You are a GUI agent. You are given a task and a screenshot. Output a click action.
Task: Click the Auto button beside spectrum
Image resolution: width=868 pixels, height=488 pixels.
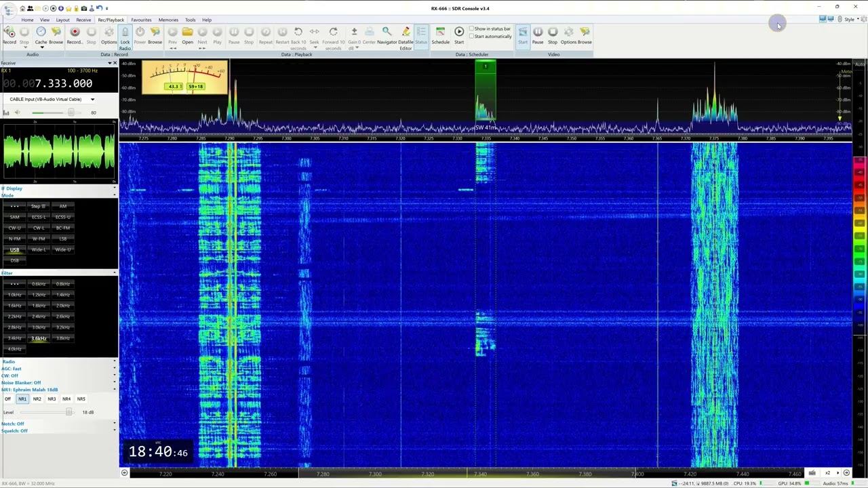(860, 64)
